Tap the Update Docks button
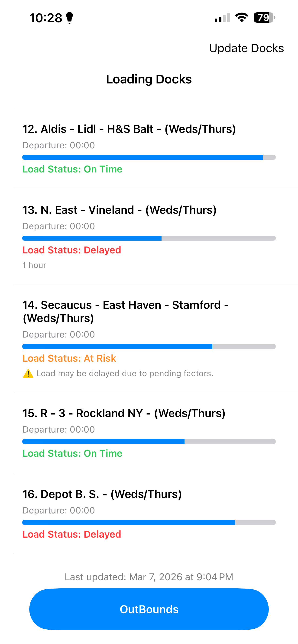This screenshot has width=298, height=644. (x=246, y=48)
